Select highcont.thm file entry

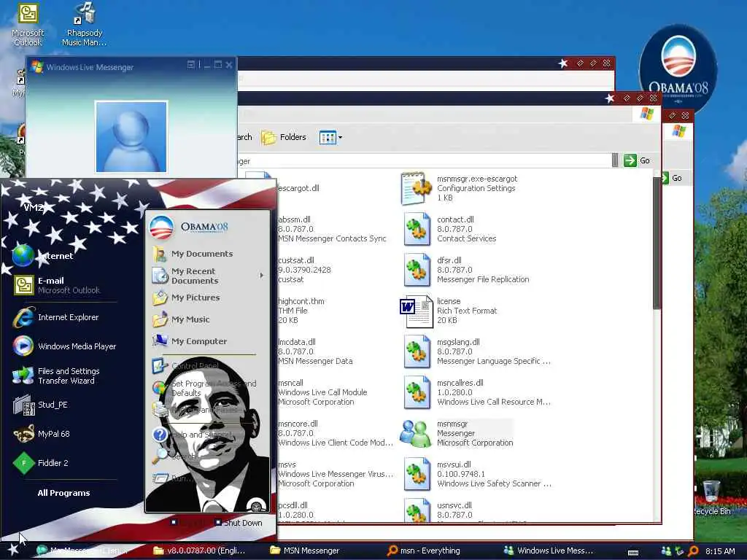click(x=301, y=311)
